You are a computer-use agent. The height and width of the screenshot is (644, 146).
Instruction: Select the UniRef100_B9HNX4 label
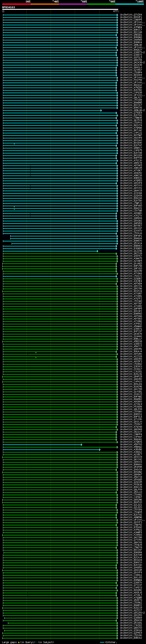point(131,42)
